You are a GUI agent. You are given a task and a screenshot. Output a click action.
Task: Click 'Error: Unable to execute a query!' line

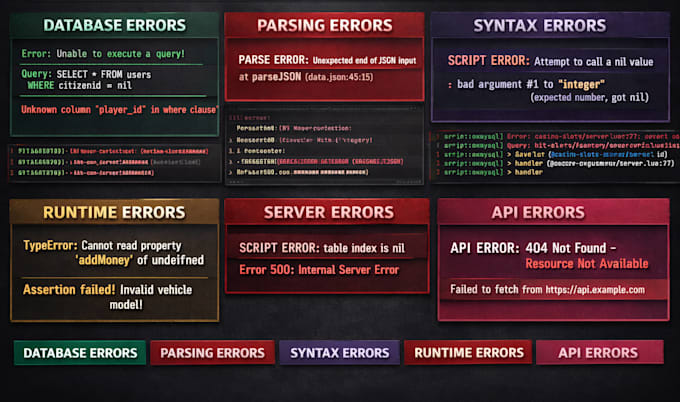coord(103,54)
